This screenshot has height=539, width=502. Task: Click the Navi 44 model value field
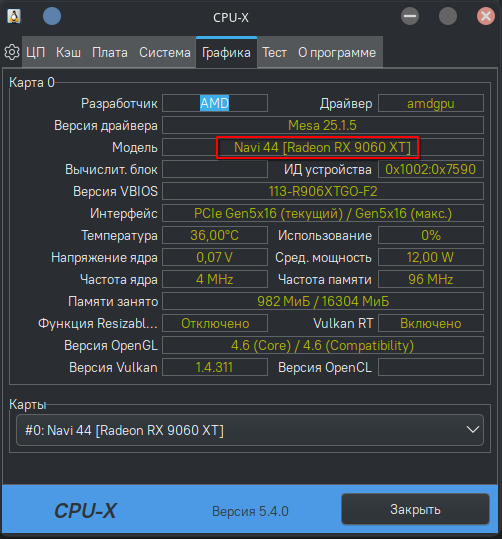(x=323, y=147)
